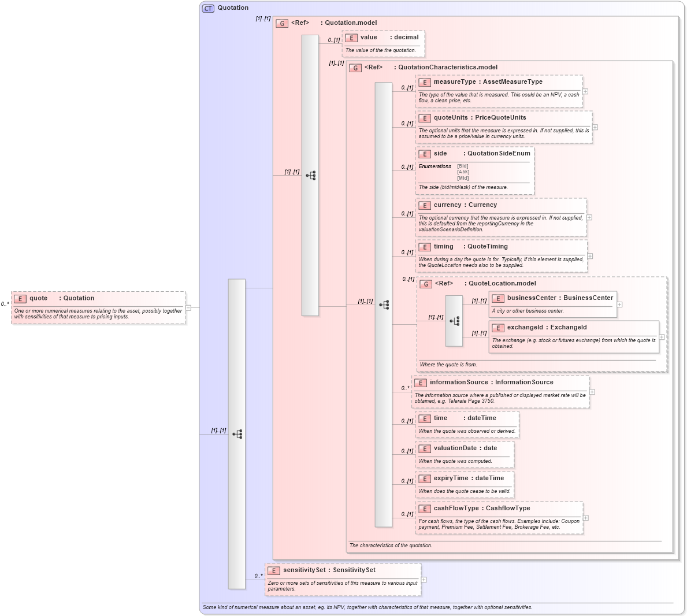
Task: Expand the quoteUnits element using its plus box
Action: (593, 126)
